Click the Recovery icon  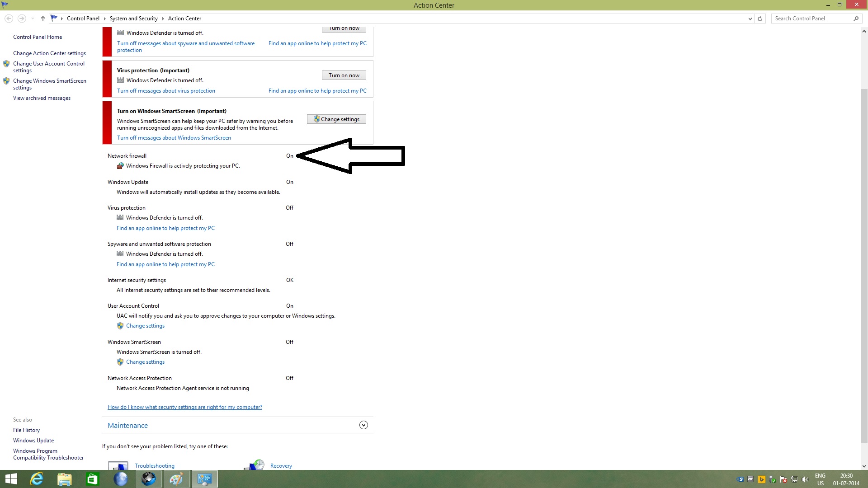[x=254, y=465]
